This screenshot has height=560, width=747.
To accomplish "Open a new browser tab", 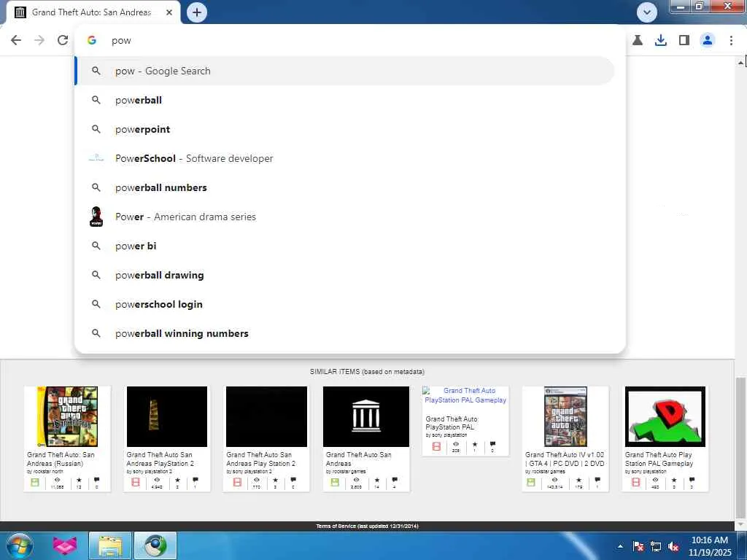I will coord(197,12).
